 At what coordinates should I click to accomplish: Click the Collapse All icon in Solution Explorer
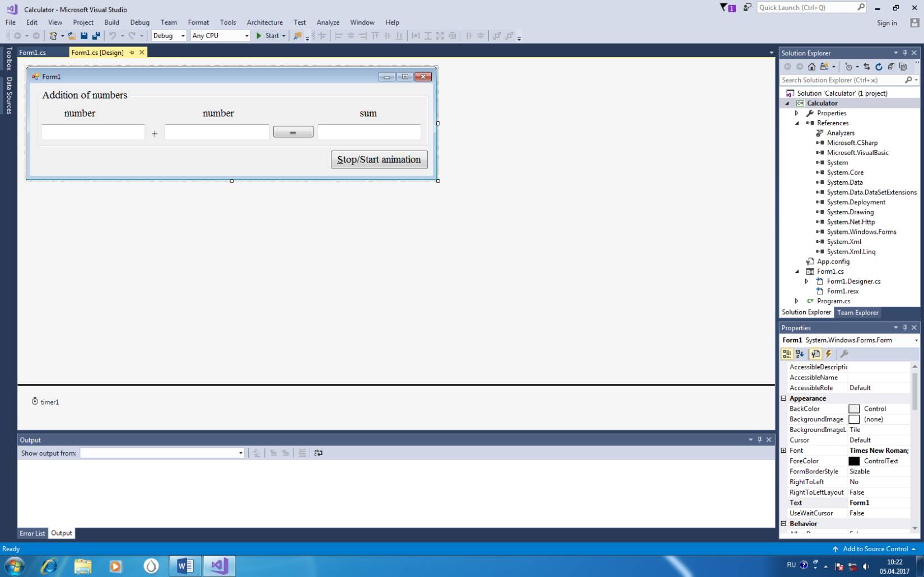point(891,67)
